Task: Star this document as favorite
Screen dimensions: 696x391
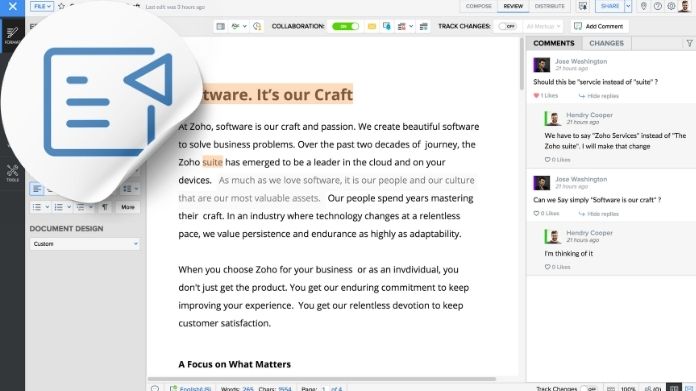Action: pos(61,6)
